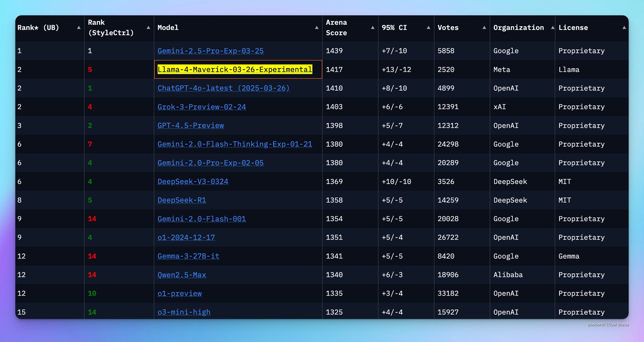Open ChatGPT-4o-latest (2025-03-26) link
This screenshot has width=644, height=342.
coord(224,88)
